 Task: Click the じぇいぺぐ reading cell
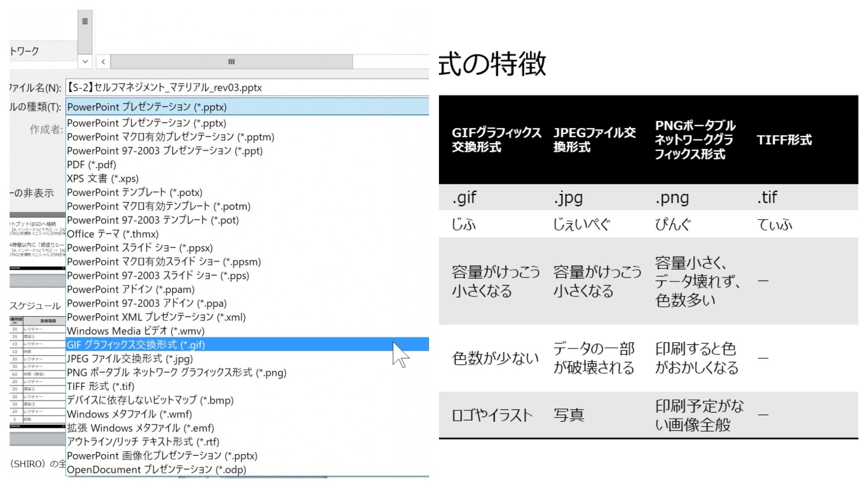click(582, 225)
